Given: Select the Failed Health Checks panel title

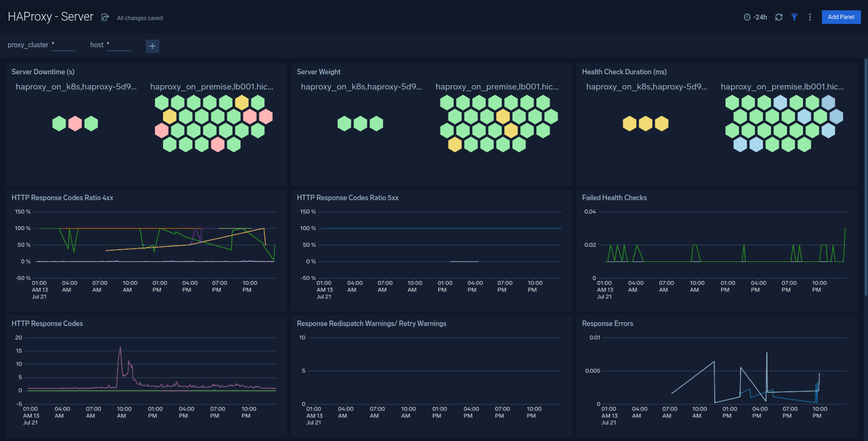Looking at the screenshot, I should pyautogui.click(x=614, y=197).
